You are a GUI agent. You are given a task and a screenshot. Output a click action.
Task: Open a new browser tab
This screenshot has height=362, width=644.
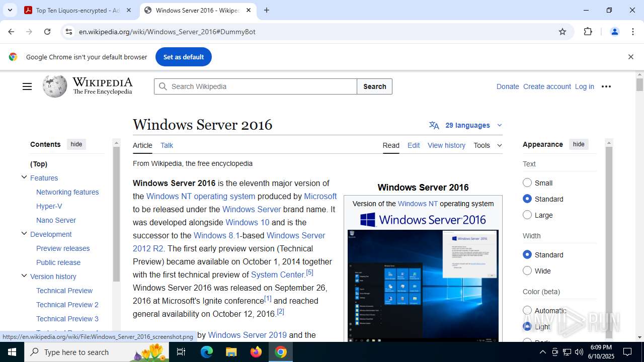click(267, 10)
